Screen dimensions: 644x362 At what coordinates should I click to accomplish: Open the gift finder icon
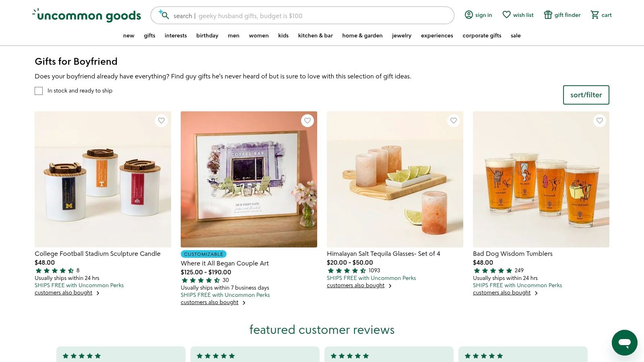(x=548, y=14)
